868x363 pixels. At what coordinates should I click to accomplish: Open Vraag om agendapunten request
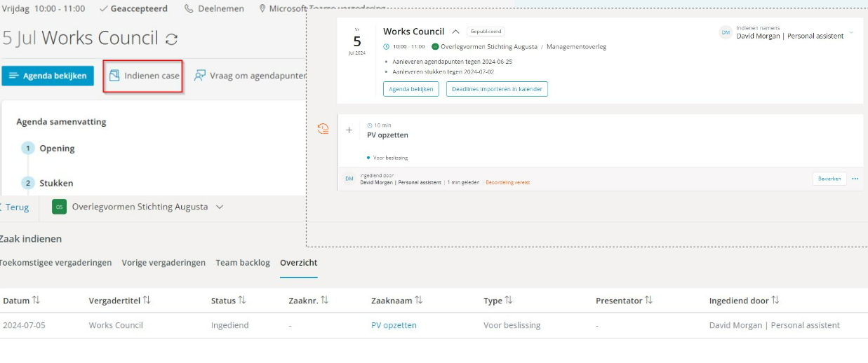250,76
